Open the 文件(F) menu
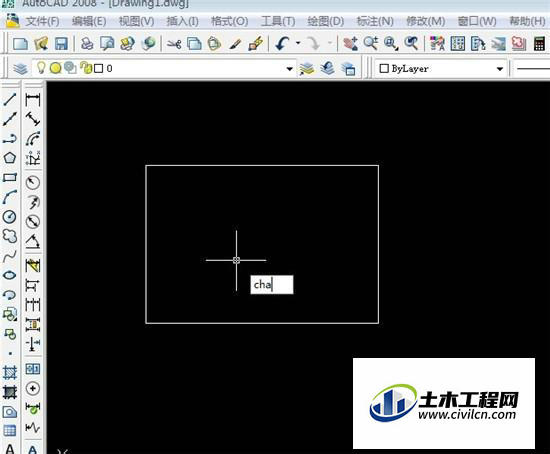 click(x=42, y=21)
